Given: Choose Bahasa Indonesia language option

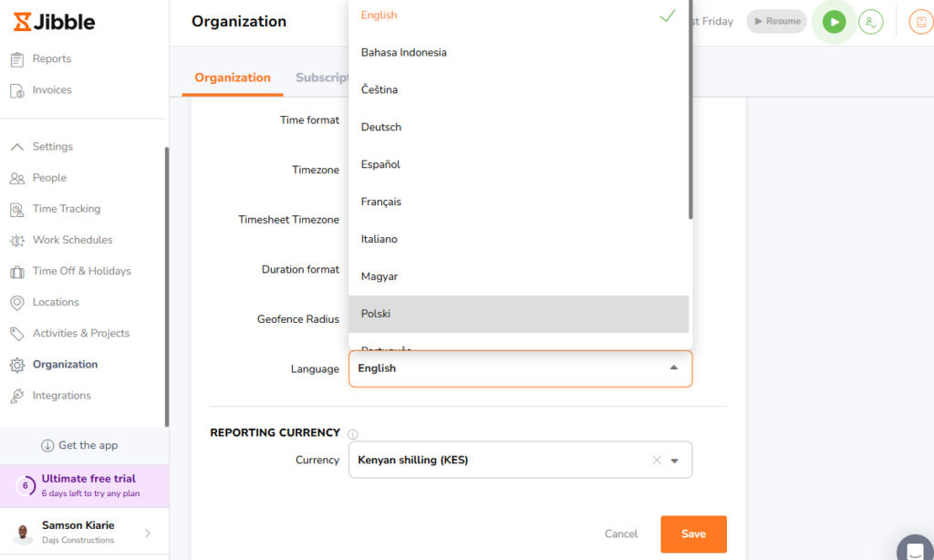Looking at the screenshot, I should tap(518, 52).
